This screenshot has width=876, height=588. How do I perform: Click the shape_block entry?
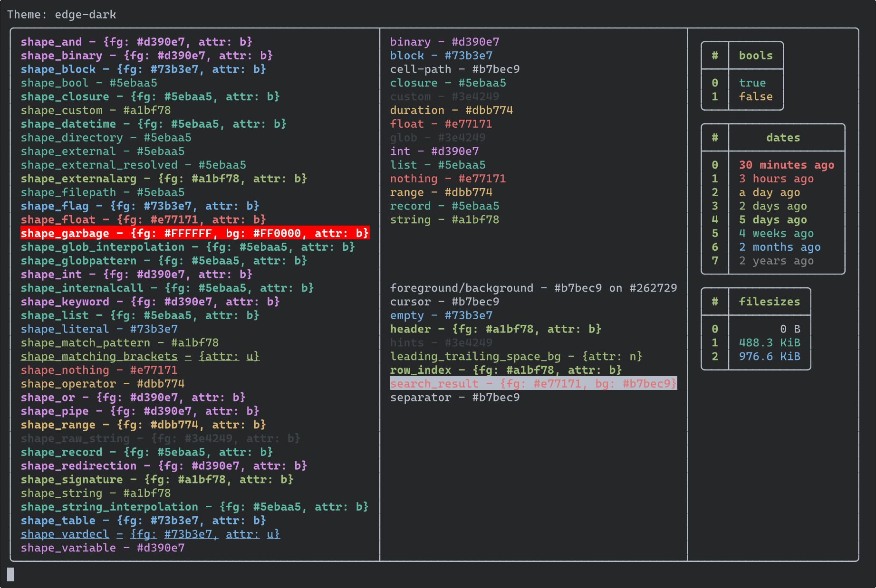(x=144, y=69)
